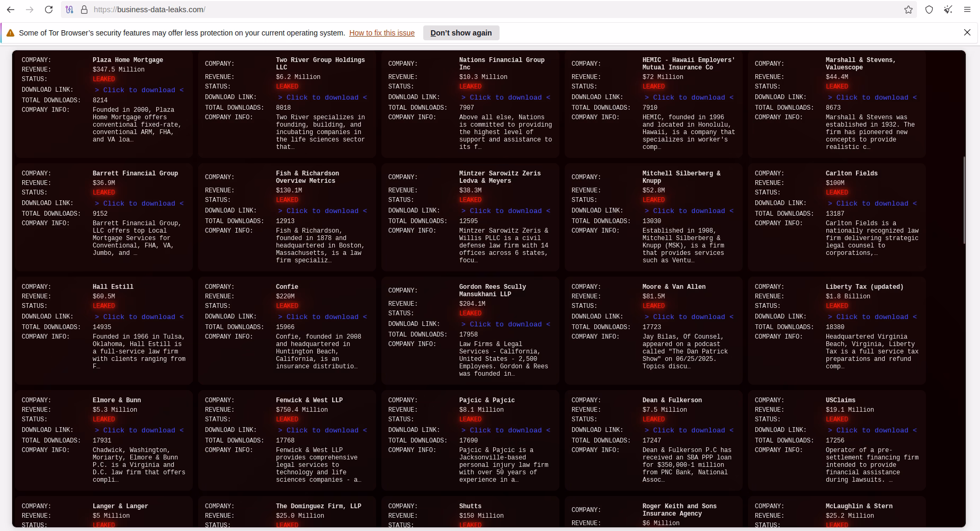980x531 pixels.
Task: Select the 'Fenwick & West LLP' name
Action: point(309,400)
